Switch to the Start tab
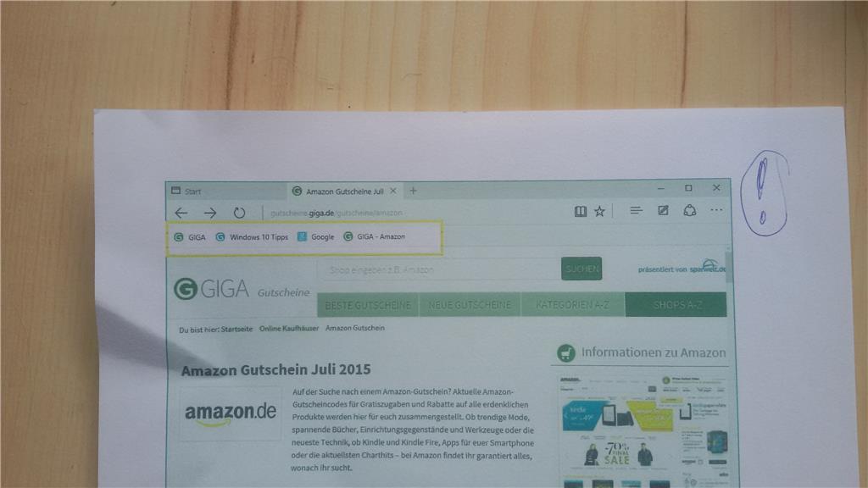This screenshot has height=488, width=868. click(x=227, y=191)
